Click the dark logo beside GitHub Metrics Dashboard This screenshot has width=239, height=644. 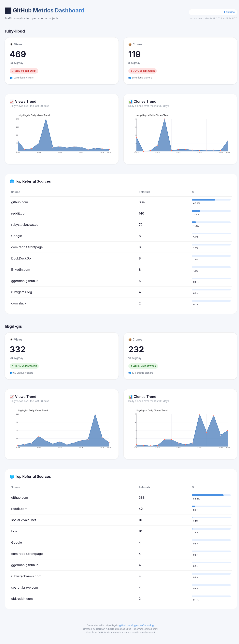coord(8,10)
